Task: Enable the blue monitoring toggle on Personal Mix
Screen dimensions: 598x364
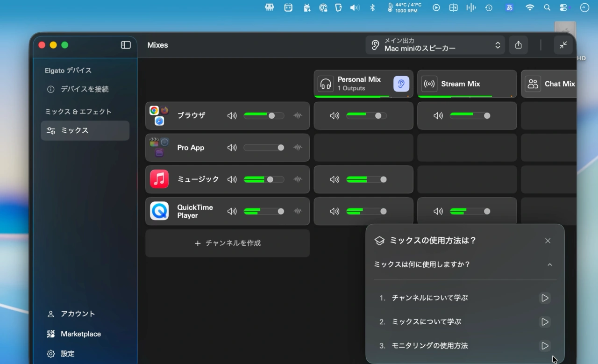Action: tap(401, 84)
